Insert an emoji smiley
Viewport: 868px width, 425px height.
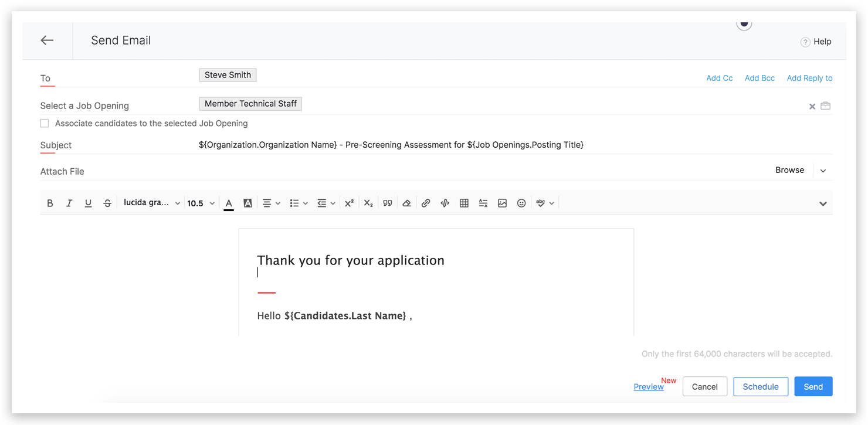[521, 203]
